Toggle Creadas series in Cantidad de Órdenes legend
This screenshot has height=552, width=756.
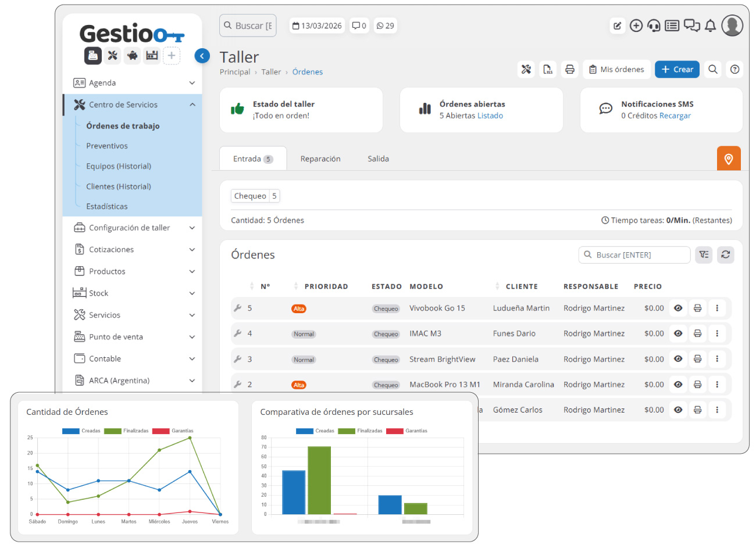pyautogui.click(x=81, y=431)
